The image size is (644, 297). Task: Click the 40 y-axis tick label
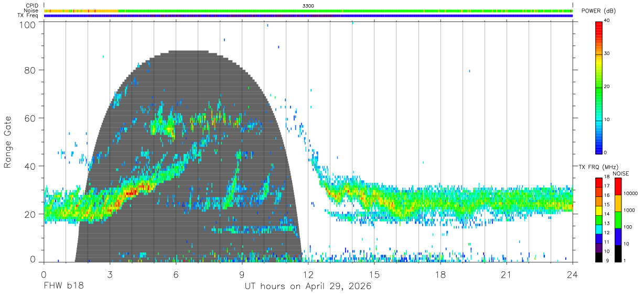(x=31, y=167)
